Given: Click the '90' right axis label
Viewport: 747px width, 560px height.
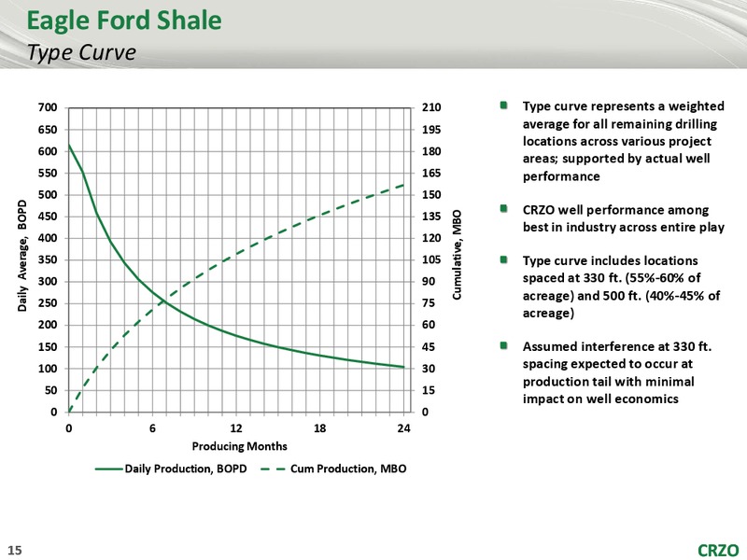Looking at the screenshot, I should point(429,282).
